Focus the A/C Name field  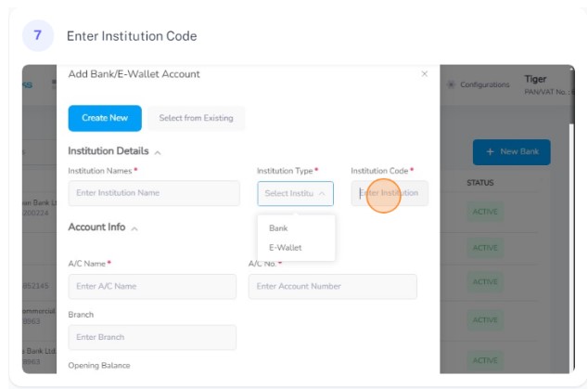point(152,287)
